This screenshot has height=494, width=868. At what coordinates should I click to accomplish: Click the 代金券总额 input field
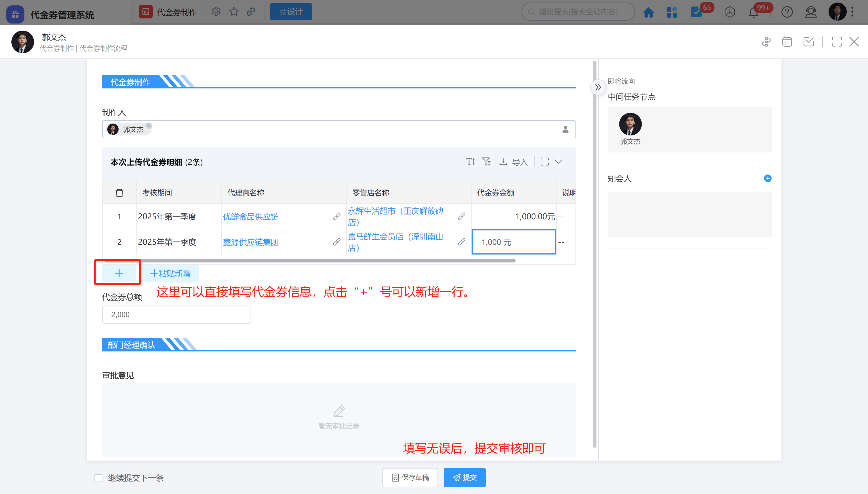[176, 315]
